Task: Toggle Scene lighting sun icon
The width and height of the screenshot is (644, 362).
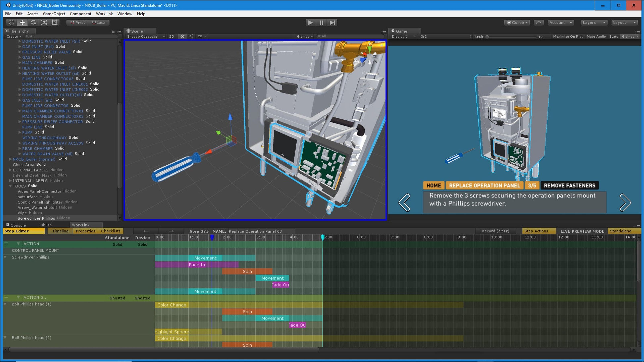Action: [182, 37]
